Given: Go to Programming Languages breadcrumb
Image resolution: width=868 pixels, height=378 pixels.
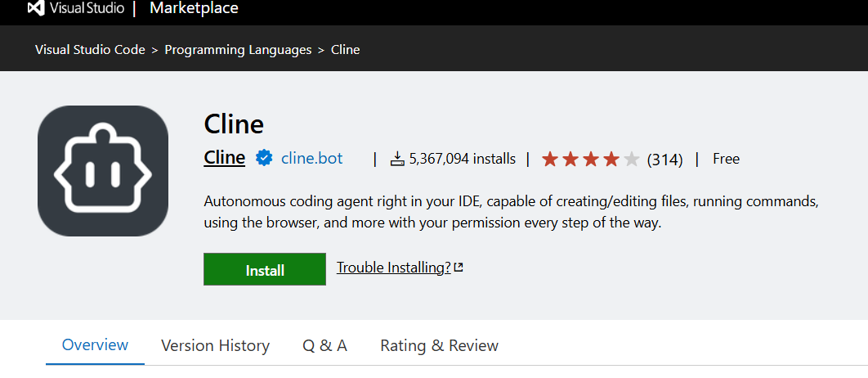Looking at the screenshot, I should (x=238, y=50).
